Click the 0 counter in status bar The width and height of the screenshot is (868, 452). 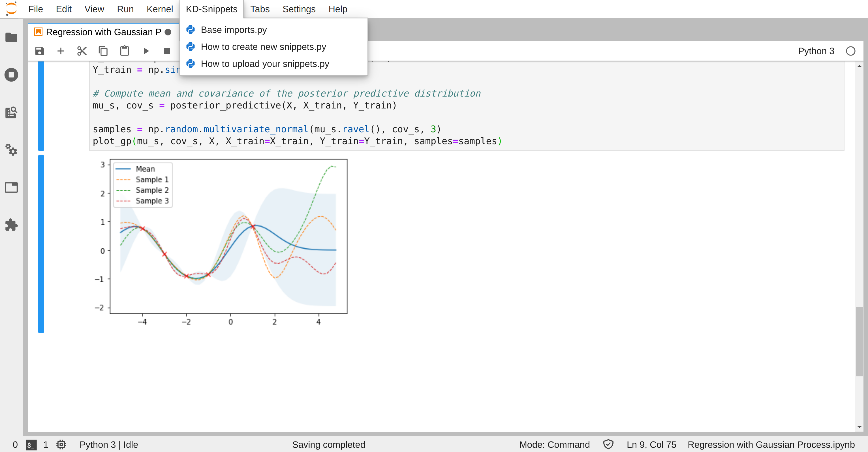click(15, 445)
